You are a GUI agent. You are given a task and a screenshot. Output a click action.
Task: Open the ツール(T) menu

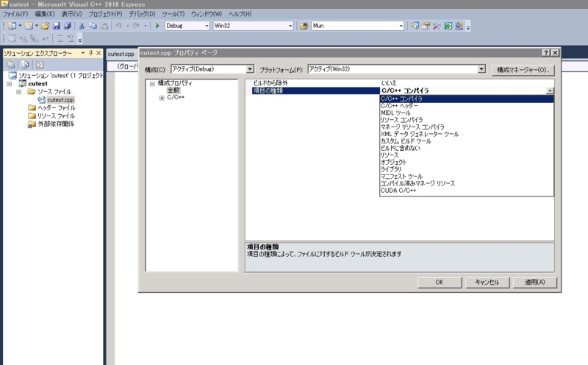click(x=173, y=14)
